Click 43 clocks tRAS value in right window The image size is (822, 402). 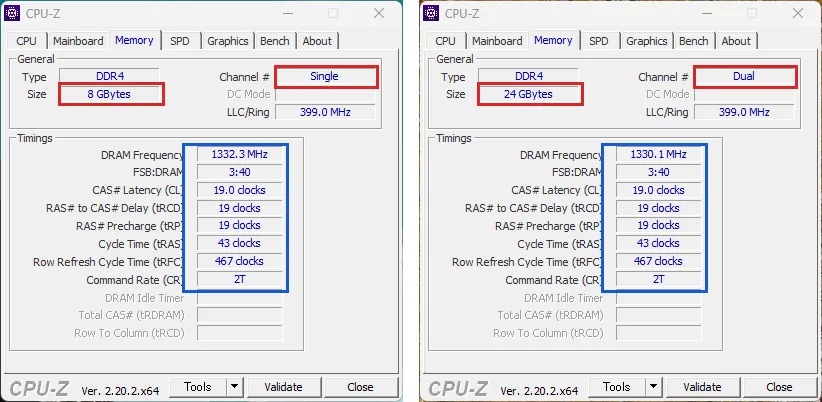coord(658,243)
